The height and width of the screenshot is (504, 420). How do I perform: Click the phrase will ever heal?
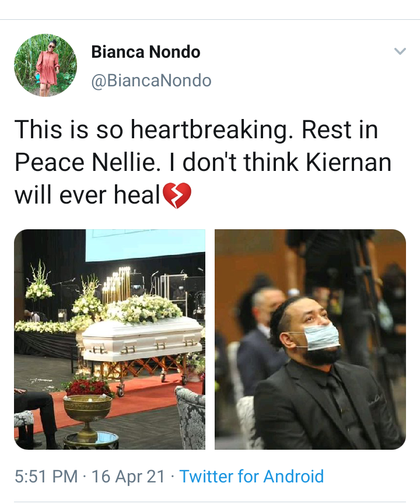point(87,195)
